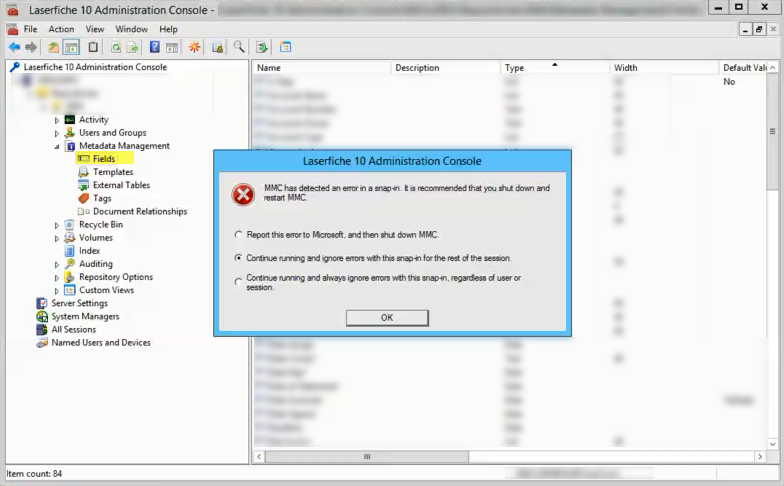
Task: Expand the Users and Groups node
Action: click(x=56, y=133)
